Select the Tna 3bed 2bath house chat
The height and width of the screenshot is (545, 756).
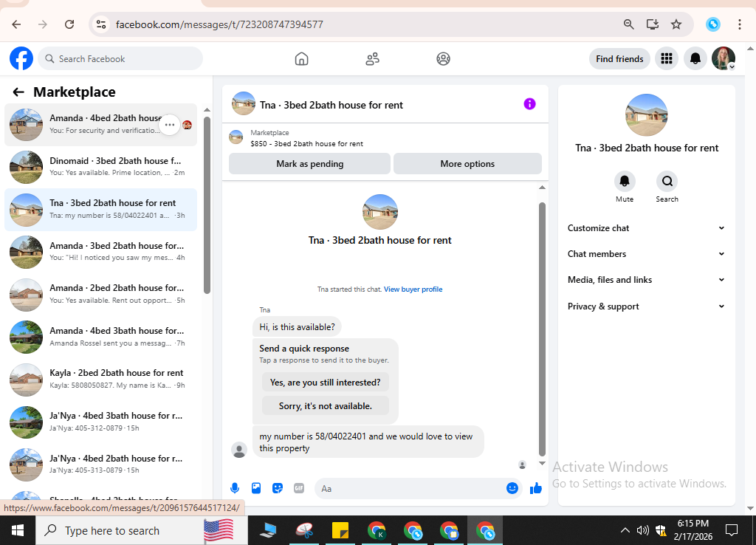(100, 209)
